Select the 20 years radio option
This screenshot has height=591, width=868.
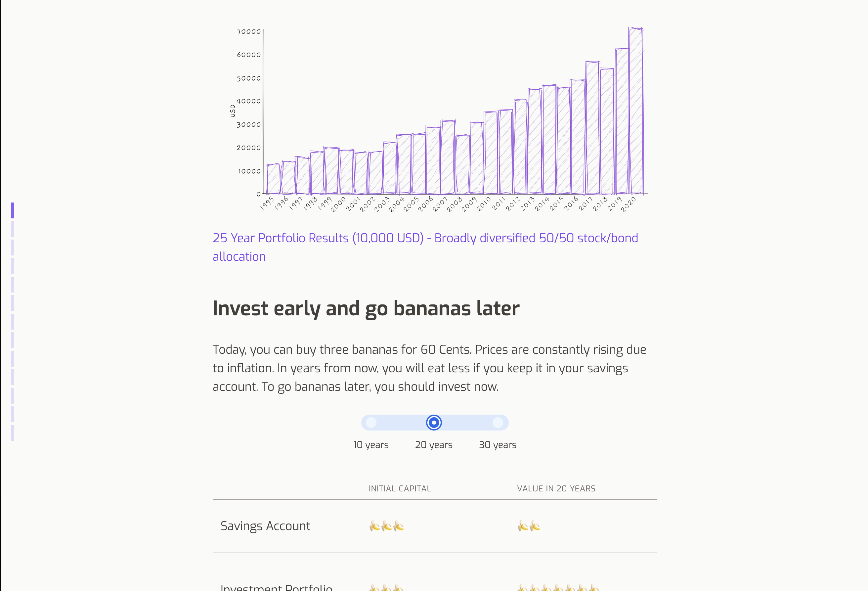pos(434,423)
